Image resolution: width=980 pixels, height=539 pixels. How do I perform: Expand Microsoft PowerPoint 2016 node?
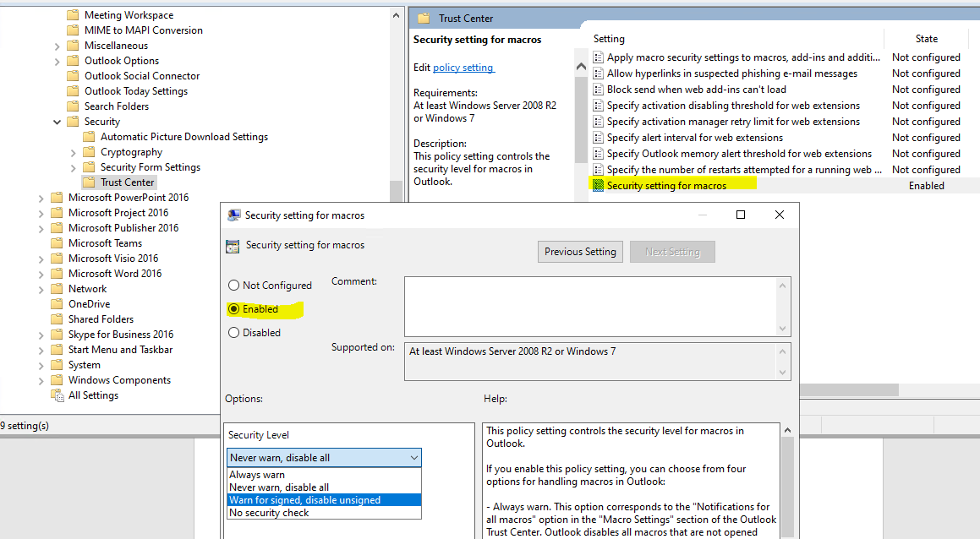pyautogui.click(x=41, y=199)
